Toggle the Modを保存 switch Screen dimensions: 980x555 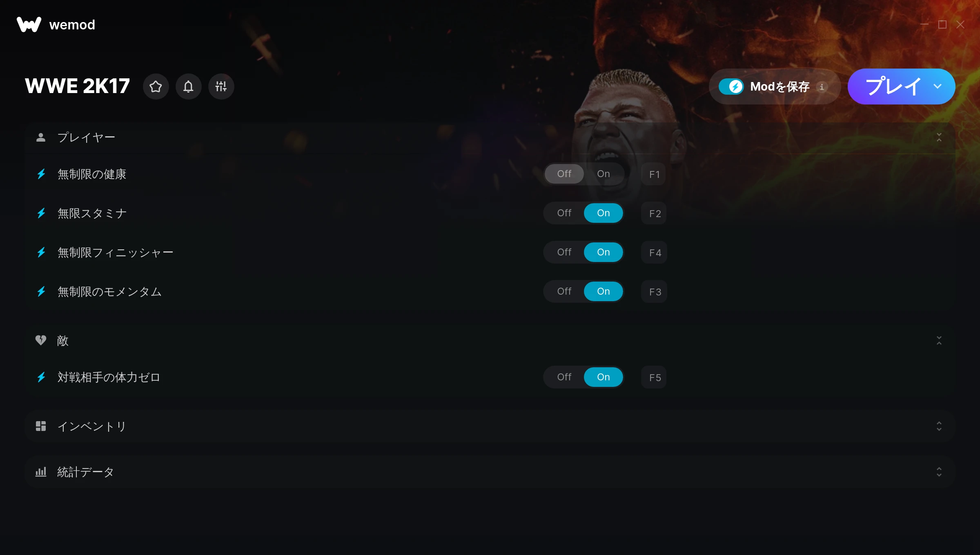tap(731, 87)
